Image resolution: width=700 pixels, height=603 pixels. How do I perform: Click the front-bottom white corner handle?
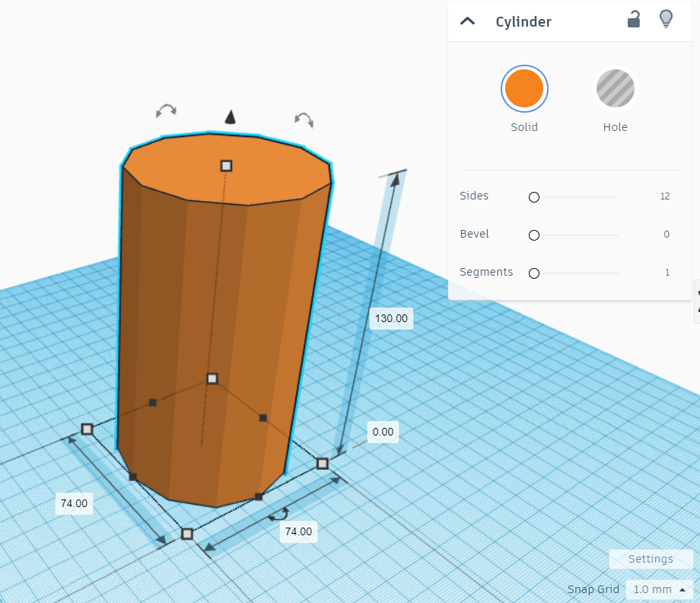(187, 534)
